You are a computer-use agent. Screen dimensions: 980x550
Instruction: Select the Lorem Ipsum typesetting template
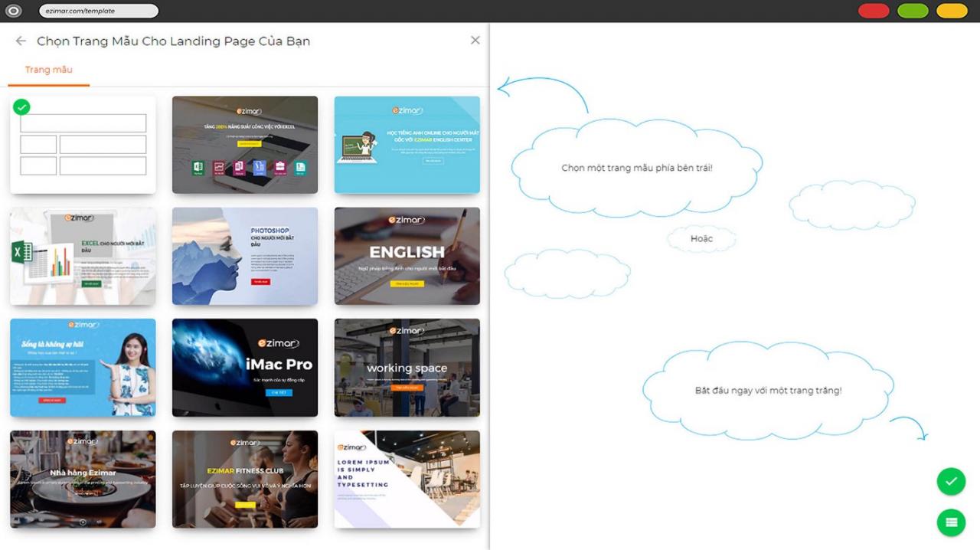click(x=407, y=479)
